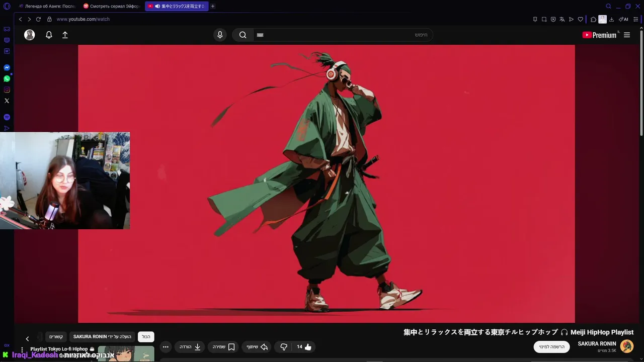
Task: Open the AI assistant button
Action: 623,19
